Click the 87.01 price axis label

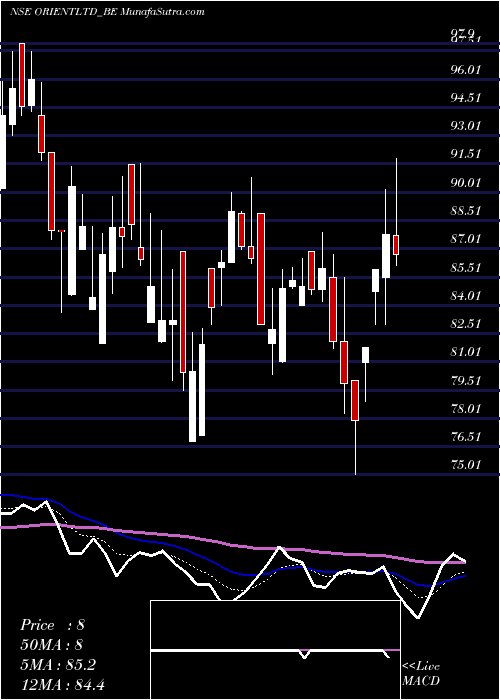[466, 239]
